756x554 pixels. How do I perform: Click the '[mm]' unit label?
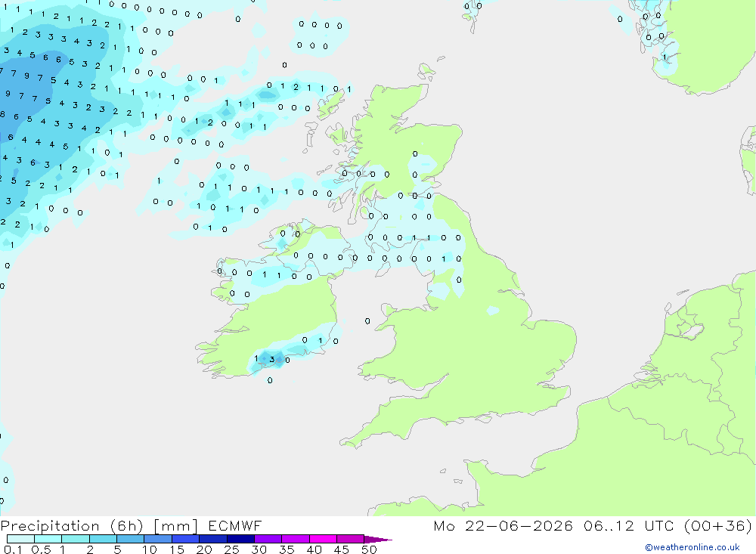click(175, 526)
